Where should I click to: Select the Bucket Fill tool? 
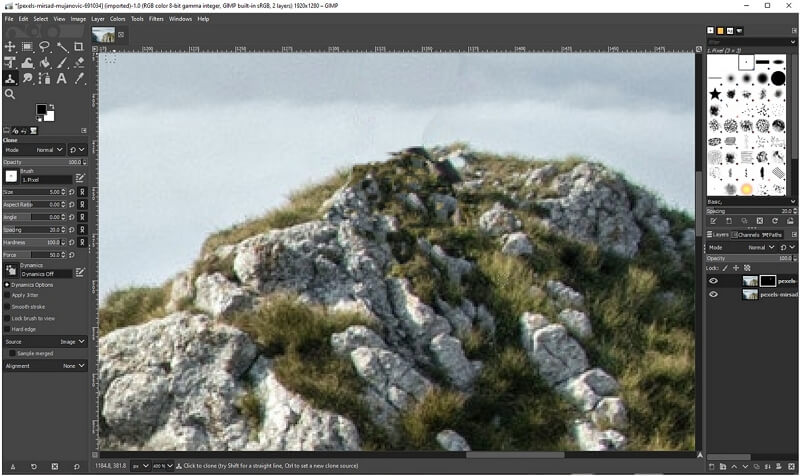click(x=45, y=63)
